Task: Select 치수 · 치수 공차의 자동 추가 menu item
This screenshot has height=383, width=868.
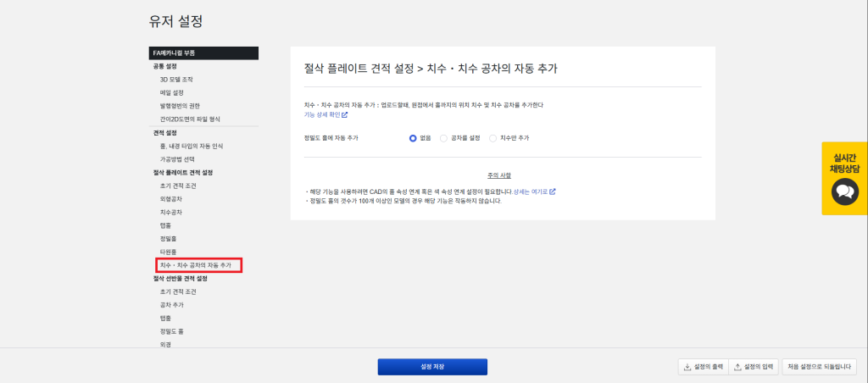Action: point(195,265)
